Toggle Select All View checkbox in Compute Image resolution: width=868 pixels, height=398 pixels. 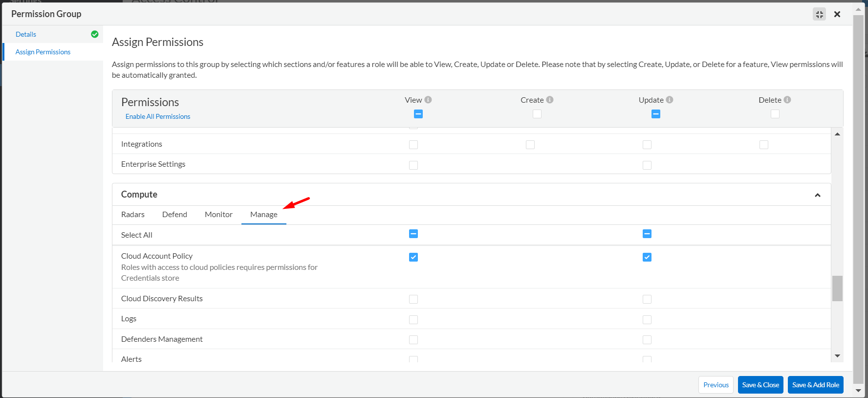[413, 234]
